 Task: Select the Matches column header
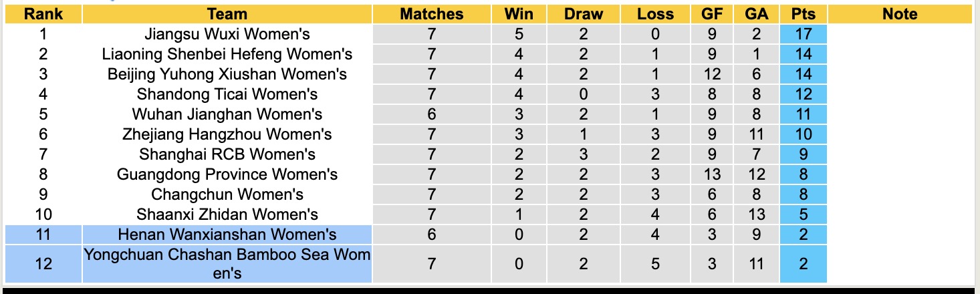pos(432,14)
